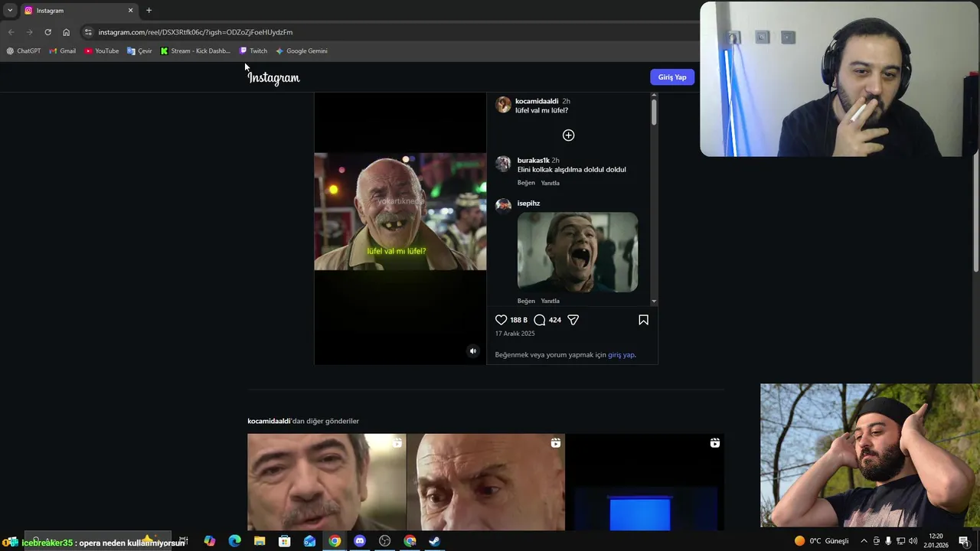This screenshot has width=980, height=551.
Task: Open the YouTube bookmark
Action: 102,51
